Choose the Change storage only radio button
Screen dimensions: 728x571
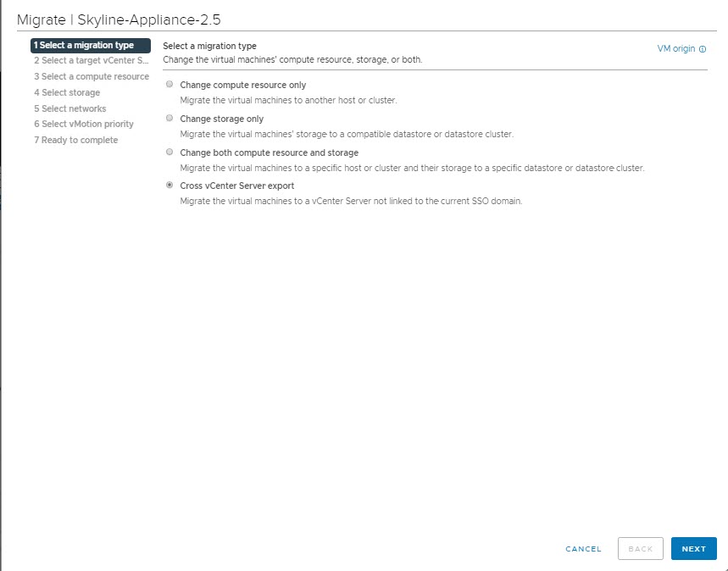click(170, 119)
